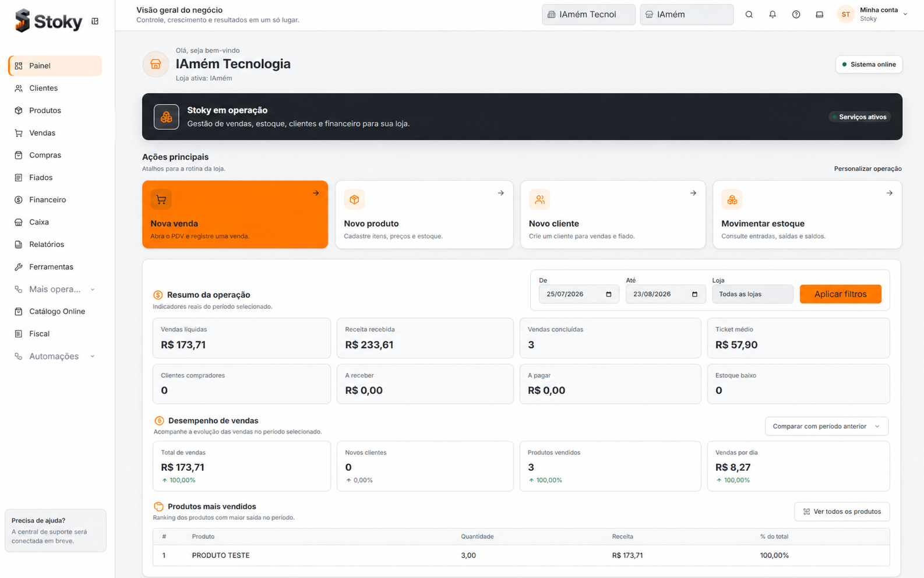This screenshot has height=578, width=924.
Task: Open the IAmém Tecnol company selector
Action: (x=588, y=15)
